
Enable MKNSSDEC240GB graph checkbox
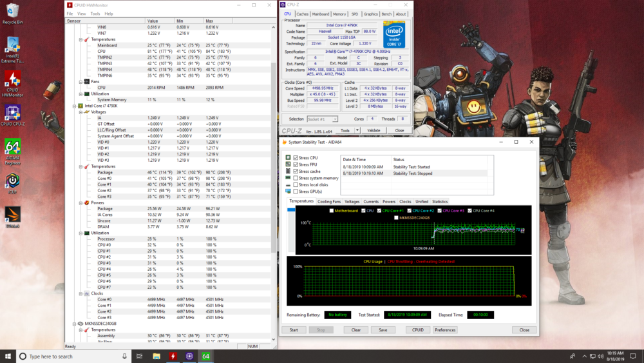click(396, 217)
